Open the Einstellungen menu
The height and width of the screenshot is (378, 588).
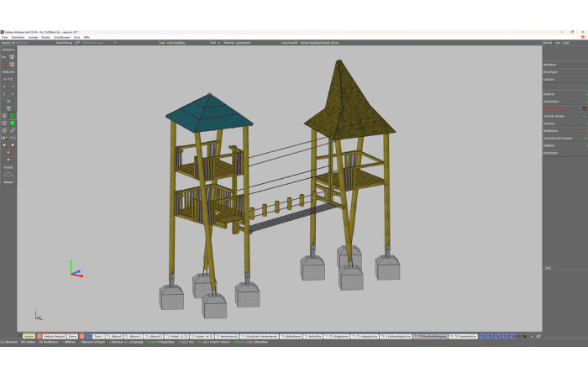62,38
